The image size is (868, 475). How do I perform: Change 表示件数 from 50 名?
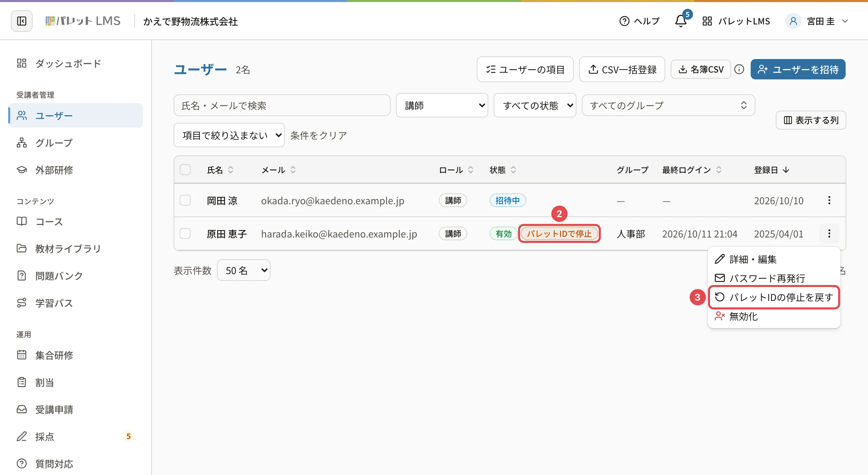tap(244, 270)
